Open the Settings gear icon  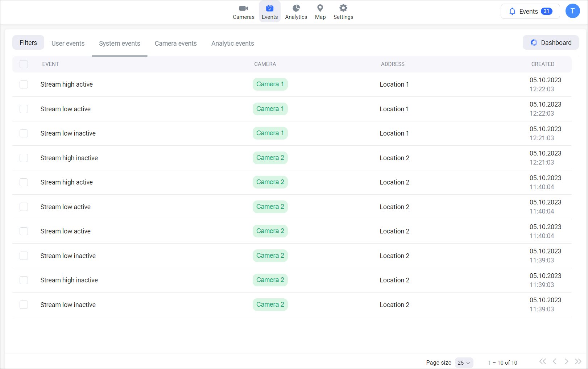click(x=343, y=8)
